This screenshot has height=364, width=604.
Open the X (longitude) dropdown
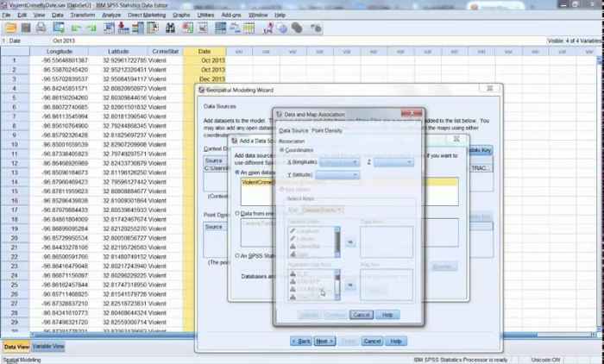(x=342, y=161)
